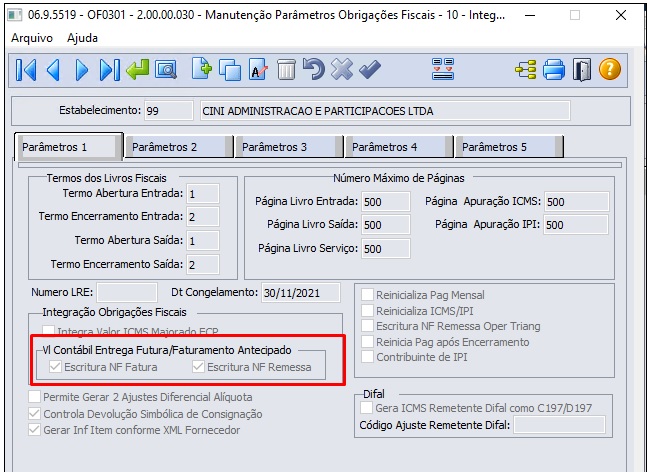Open help with question mark icon

tap(609, 69)
